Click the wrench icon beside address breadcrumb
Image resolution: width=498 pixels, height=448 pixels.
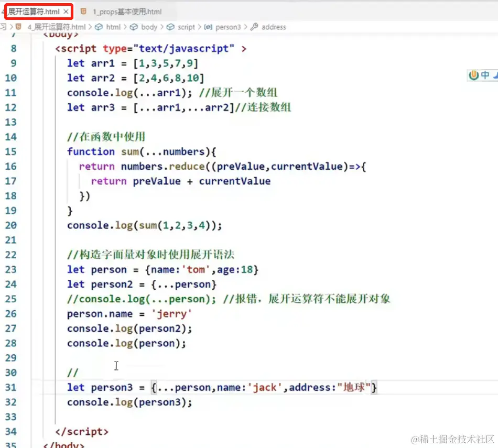tap(254, 27)
